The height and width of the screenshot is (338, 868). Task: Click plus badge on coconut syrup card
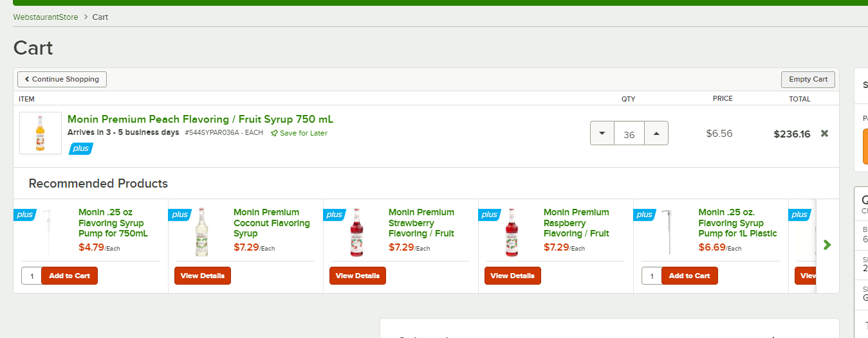180,215
